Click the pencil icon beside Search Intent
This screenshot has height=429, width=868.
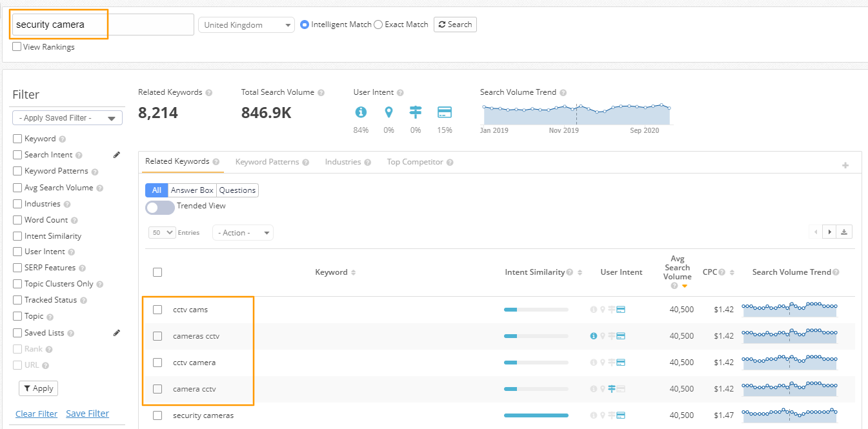point(117,155)
